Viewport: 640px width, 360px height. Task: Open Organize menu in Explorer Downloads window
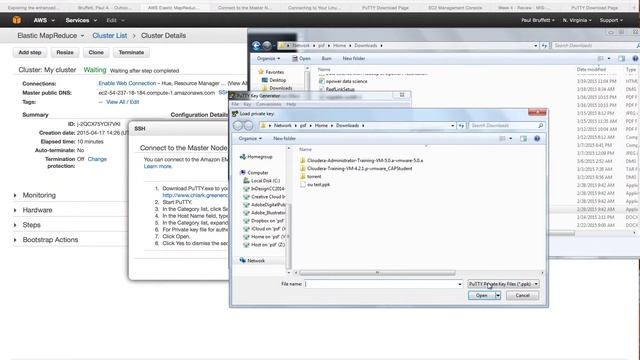[269, 59]
